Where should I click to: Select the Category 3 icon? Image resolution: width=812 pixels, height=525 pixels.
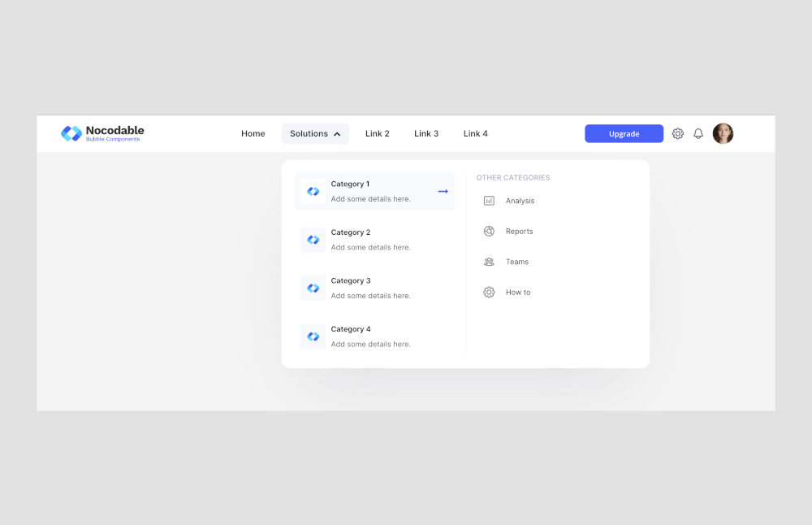coord(313,288)
